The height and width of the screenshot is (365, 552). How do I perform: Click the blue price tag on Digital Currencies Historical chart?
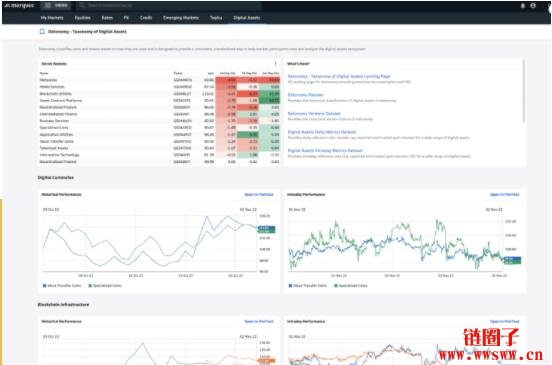(x=266, y=228)
